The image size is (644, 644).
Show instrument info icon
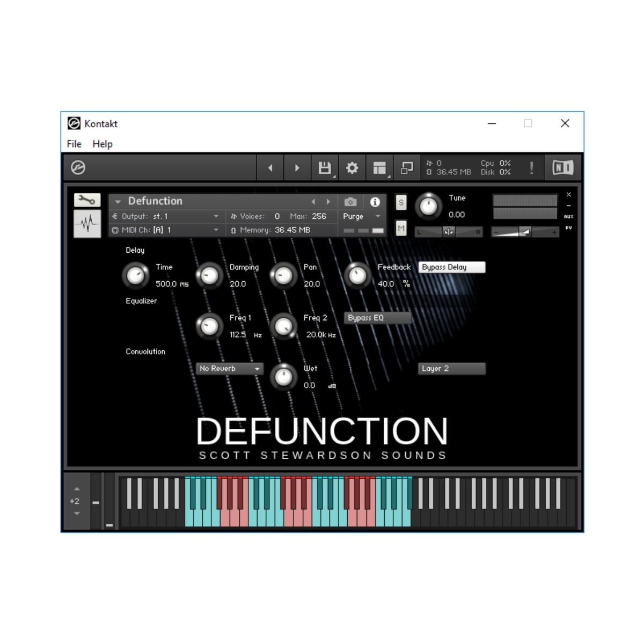tap(375, 202)
